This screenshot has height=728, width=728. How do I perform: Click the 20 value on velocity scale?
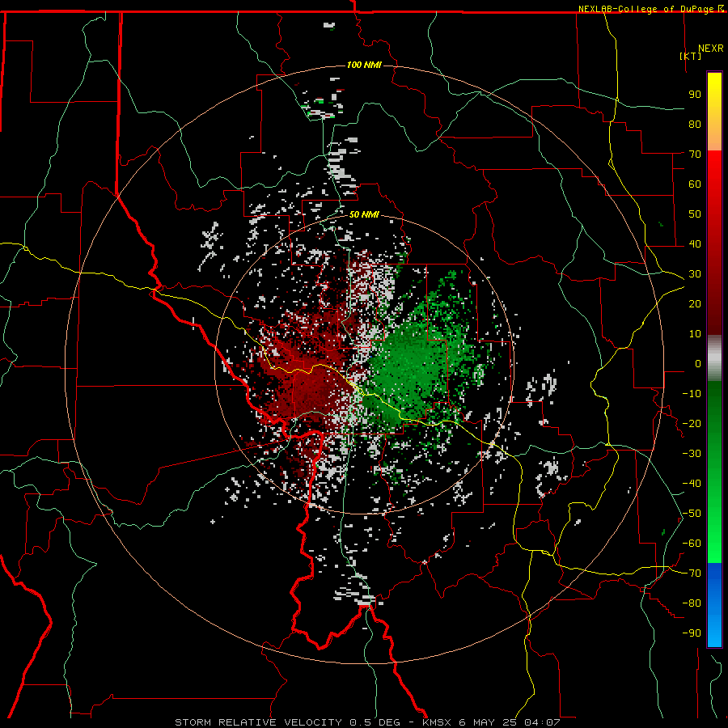(695, 304)
